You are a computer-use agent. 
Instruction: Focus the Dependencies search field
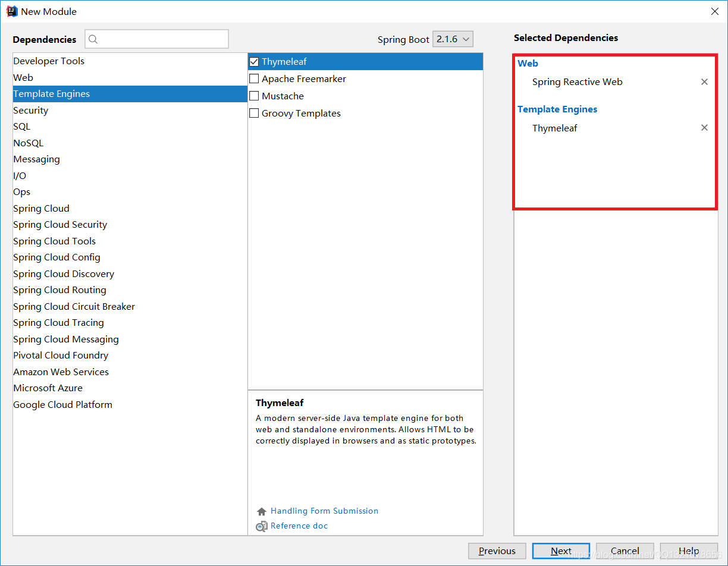click(x=157, y=39)
